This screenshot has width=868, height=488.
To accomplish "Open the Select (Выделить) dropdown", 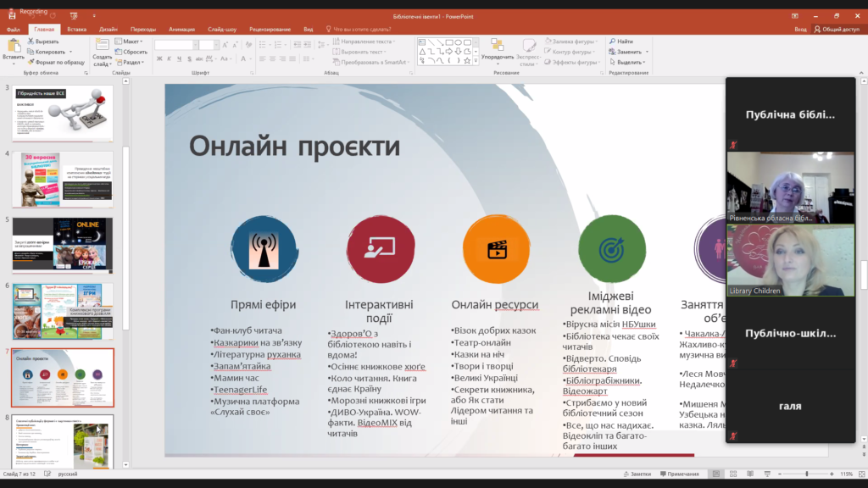I will click(x=628, y=62).
